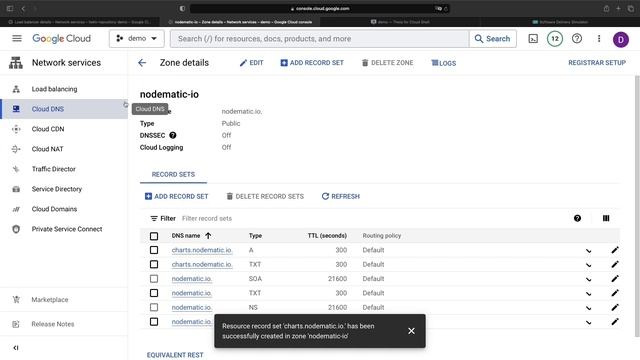Collapse the side navigation panel

[x=16, y=348]
